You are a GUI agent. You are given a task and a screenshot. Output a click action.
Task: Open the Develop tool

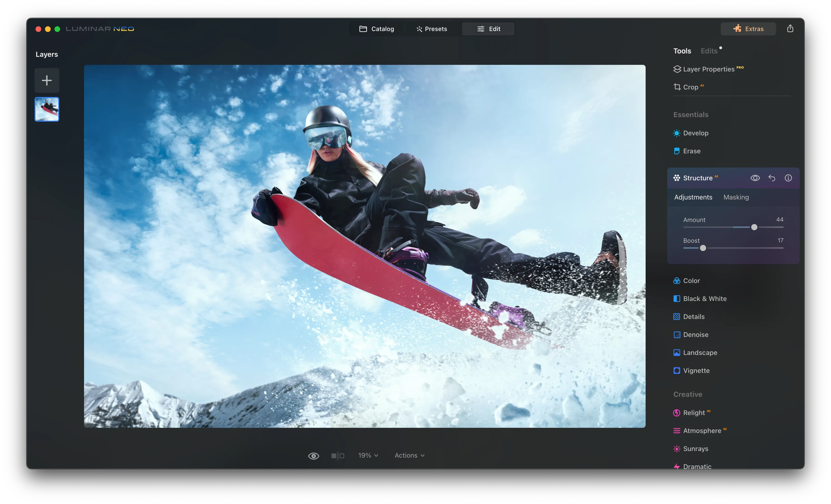click(x=695, y=133)
